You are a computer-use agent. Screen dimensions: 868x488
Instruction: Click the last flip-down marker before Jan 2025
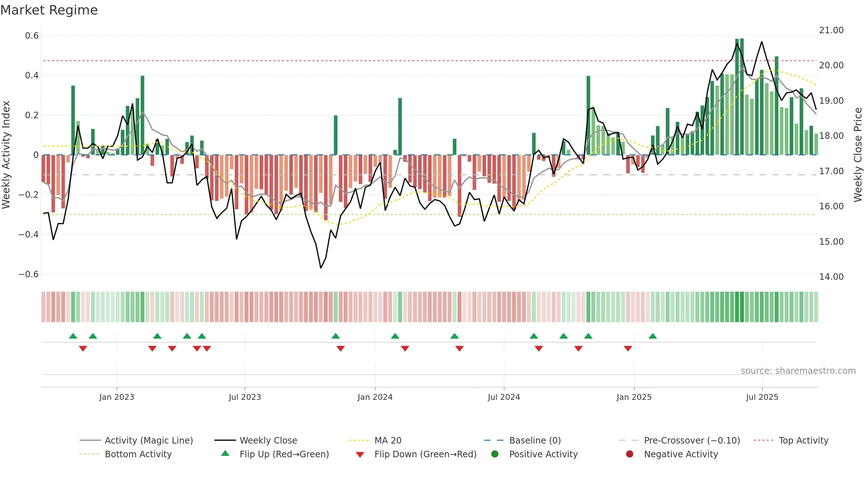click(628, 348)
